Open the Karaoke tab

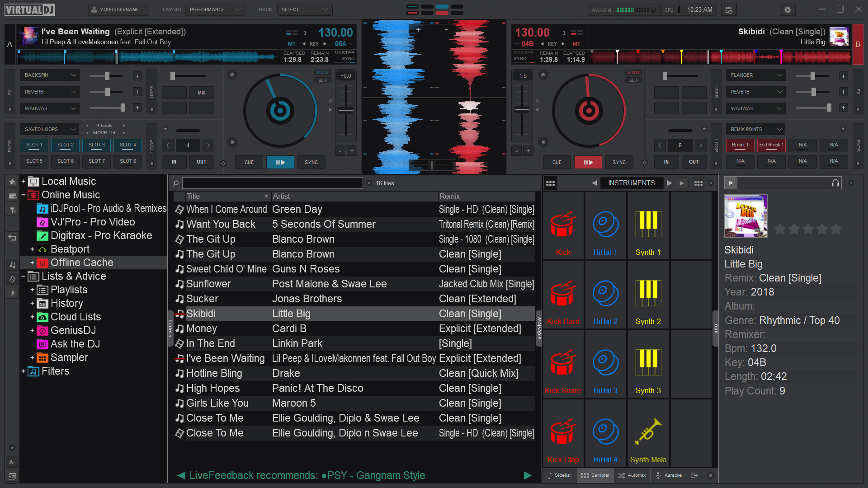pyautogui.click(x=668, y=475)
